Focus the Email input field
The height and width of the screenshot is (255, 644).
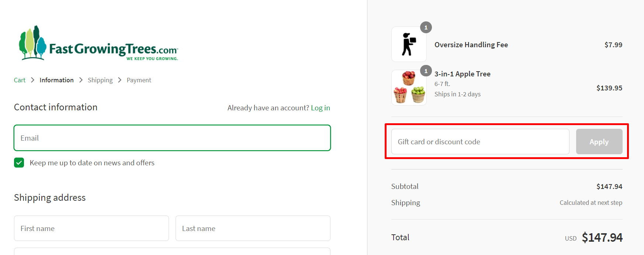click(172, 138)
